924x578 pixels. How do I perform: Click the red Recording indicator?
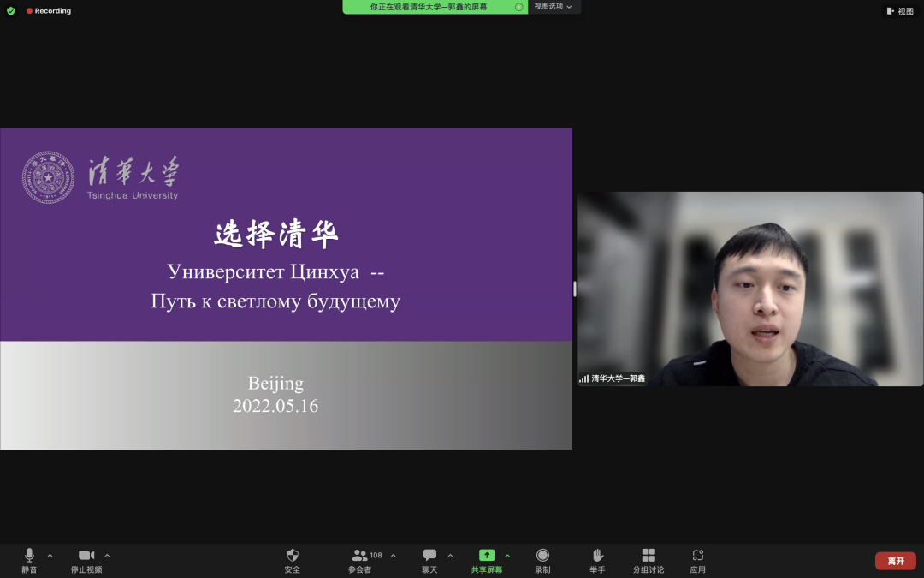48,10
